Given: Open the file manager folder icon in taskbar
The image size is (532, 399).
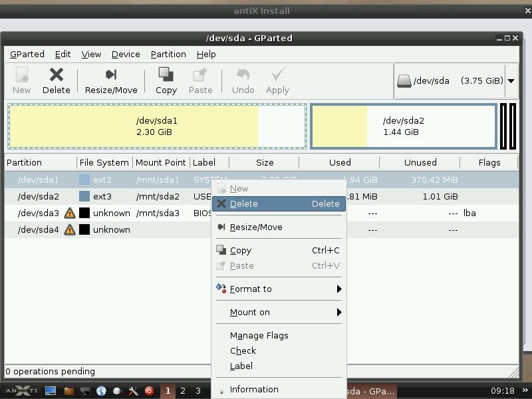Looking at the screenshot, I should (x=69, y=391).
